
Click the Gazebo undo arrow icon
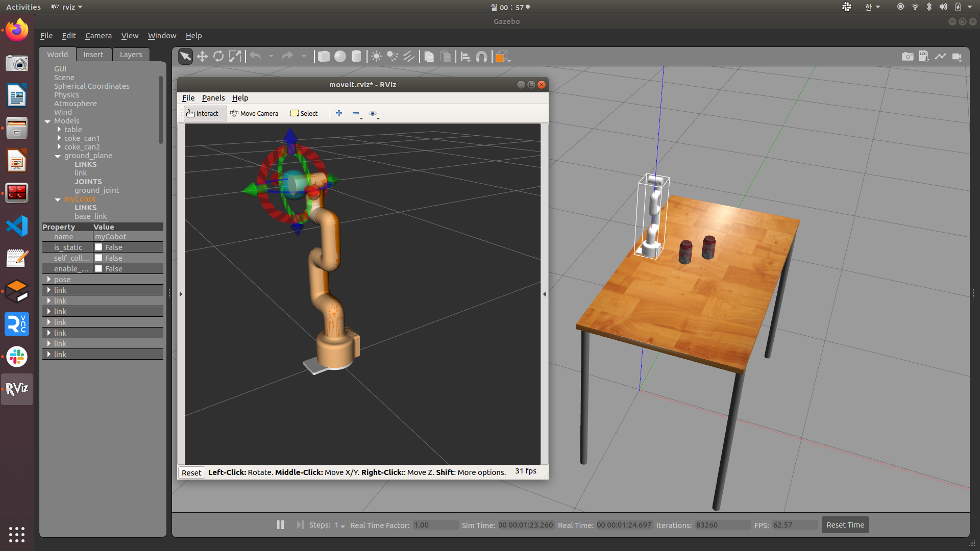[255, 56]
